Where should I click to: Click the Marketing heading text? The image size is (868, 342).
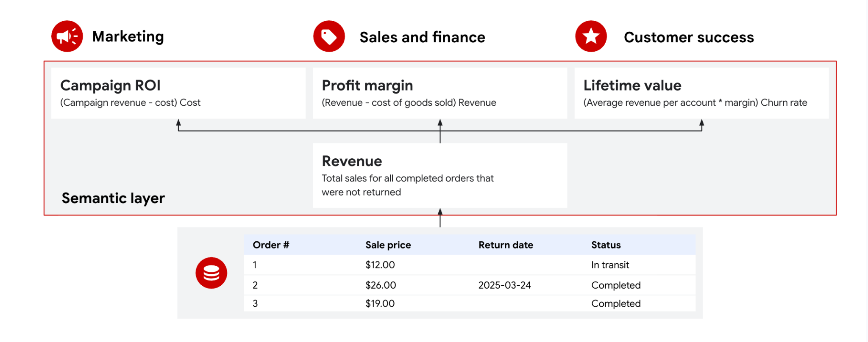(128, 37)
